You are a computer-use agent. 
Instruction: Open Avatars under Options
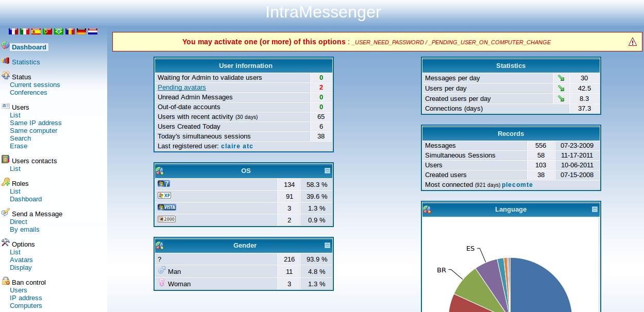click(x=21, y=260)
